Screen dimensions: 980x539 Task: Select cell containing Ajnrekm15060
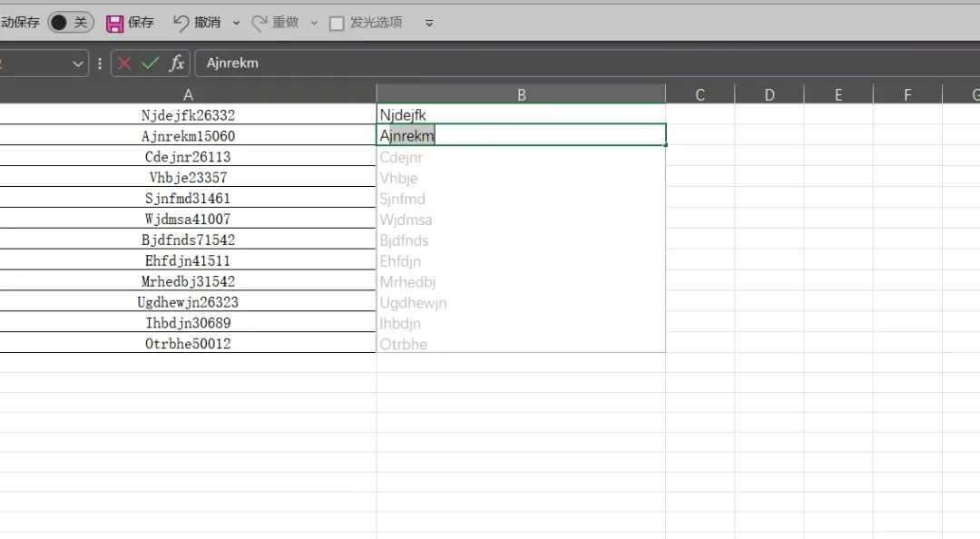(188, 135)
